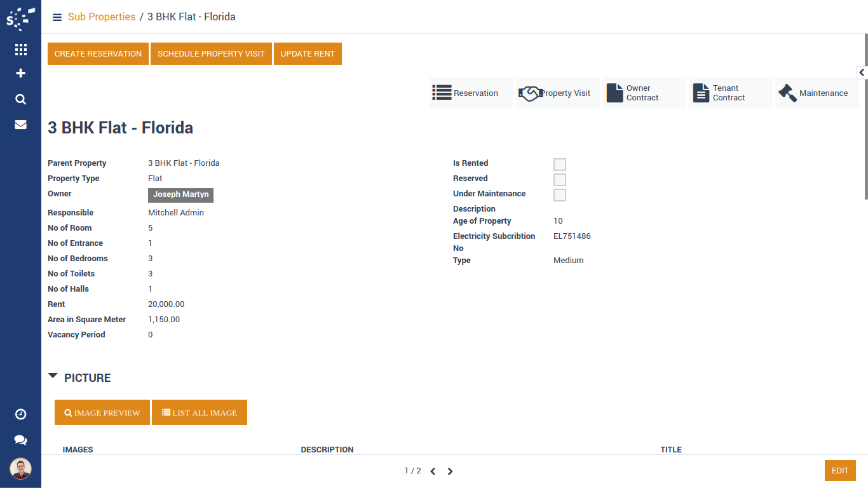Viewport: 868px width, 488px height.
Task: Click the plus quick-create icon in sidebar
Action: click(x=20, y=74)
